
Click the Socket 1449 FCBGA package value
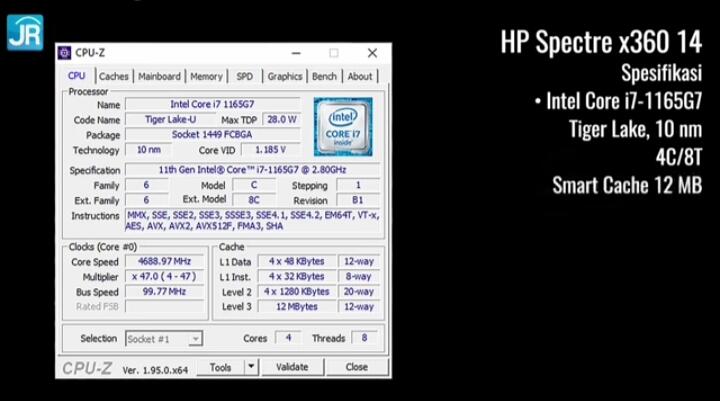212,135
